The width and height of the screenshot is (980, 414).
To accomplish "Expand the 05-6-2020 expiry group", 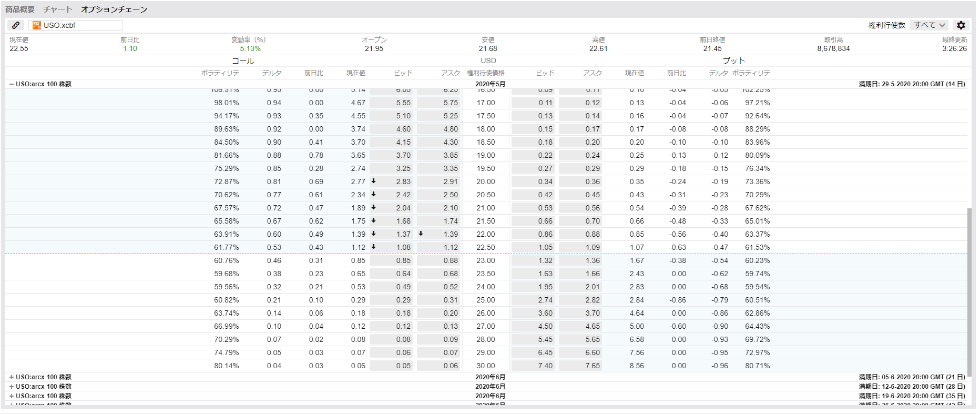I will point(12,377).
